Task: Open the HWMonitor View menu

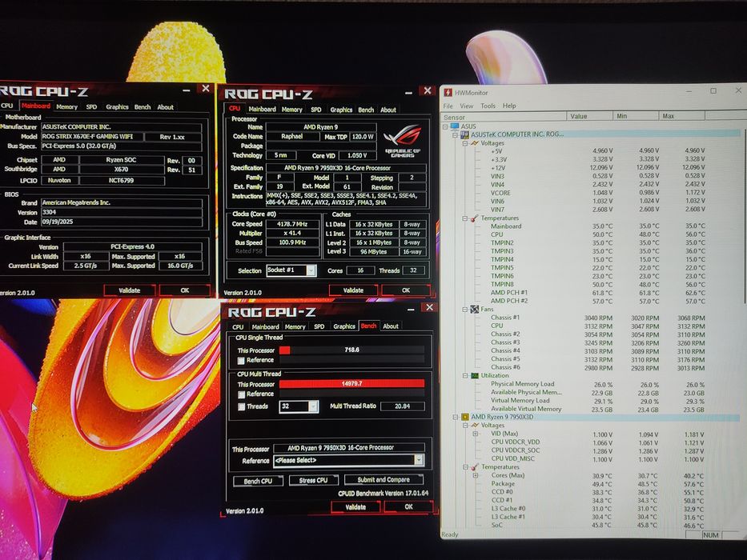Action: (x=467, y=106)
